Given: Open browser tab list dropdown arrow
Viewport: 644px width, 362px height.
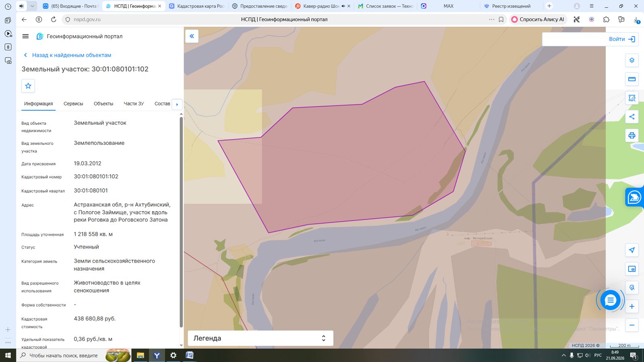Looking at the screenshot, I should point(32,6).
